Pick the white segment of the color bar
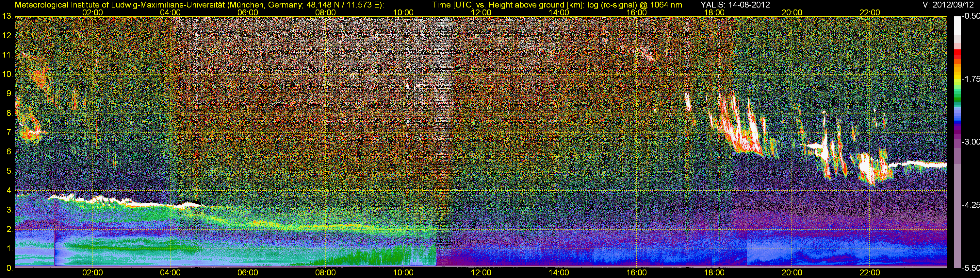This screenshot has width=980, height=278. pos(957,25)
